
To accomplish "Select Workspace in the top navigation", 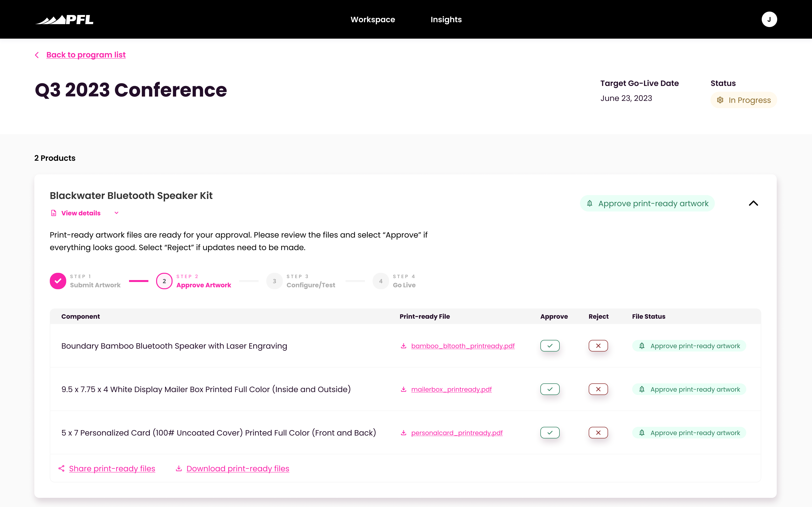I will click(373, 19).
